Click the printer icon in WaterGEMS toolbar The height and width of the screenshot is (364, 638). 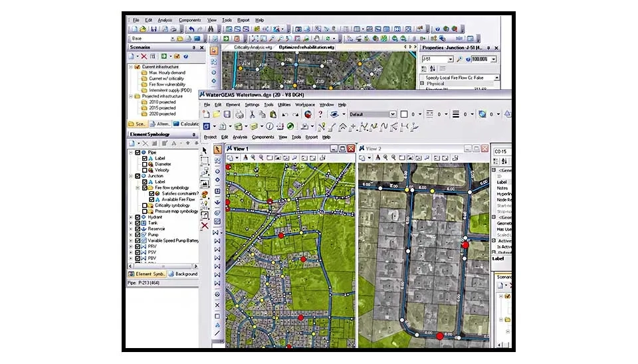pyautogui.click(x=238, y=114)
